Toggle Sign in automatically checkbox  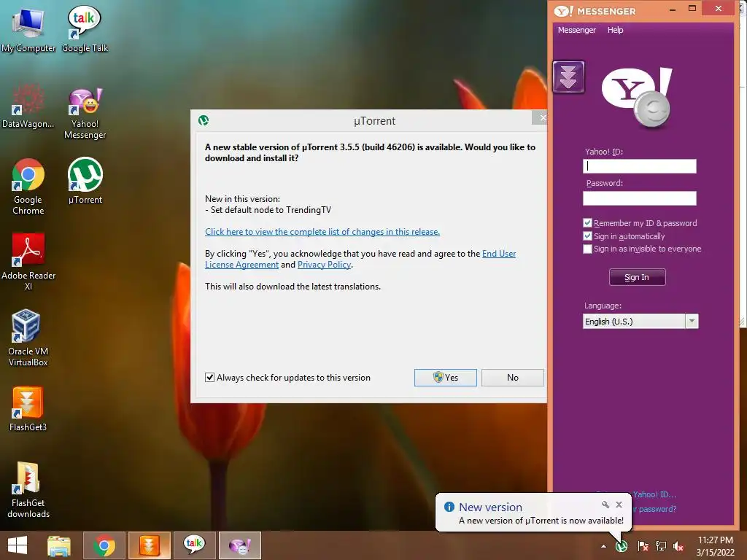point(587,236)
